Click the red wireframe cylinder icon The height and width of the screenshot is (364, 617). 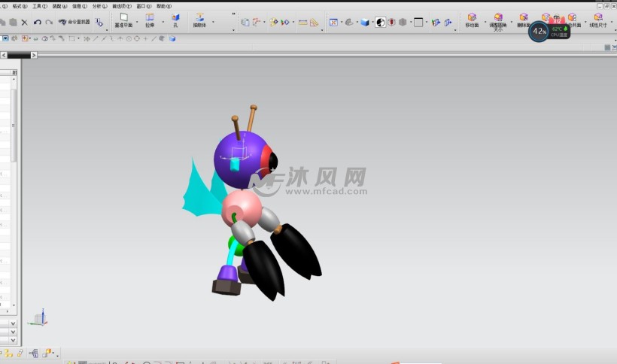coord(391,23)
